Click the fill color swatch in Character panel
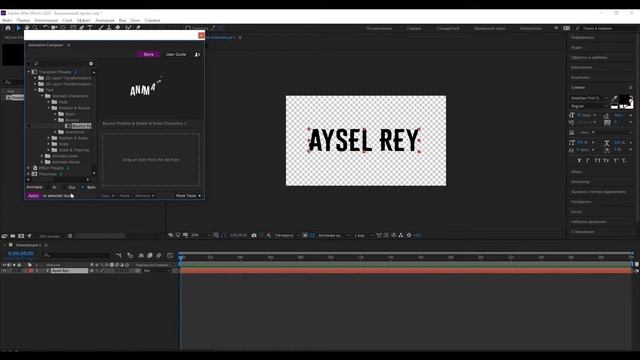The height and width of the screenshot is (360, 640). pos(624,99)
